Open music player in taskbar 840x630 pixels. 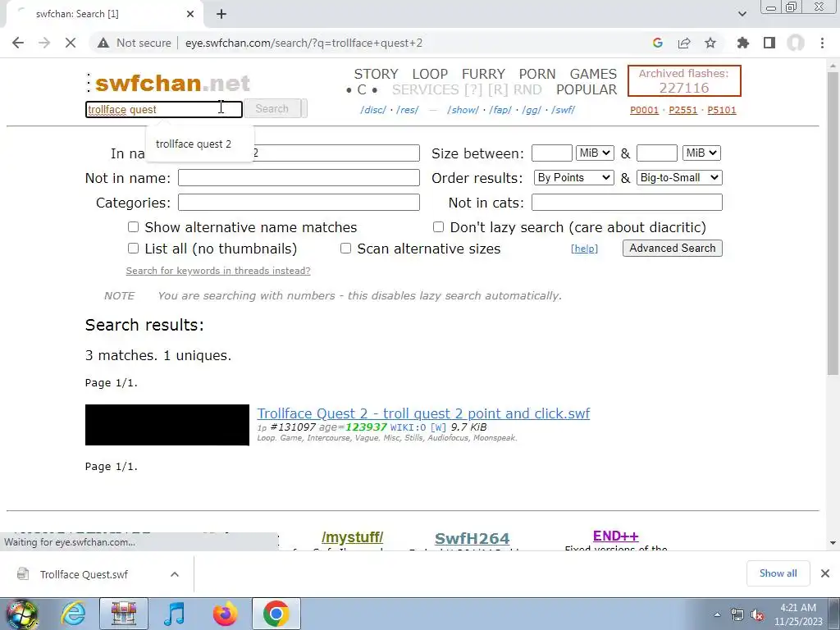[x=174, y=614]
